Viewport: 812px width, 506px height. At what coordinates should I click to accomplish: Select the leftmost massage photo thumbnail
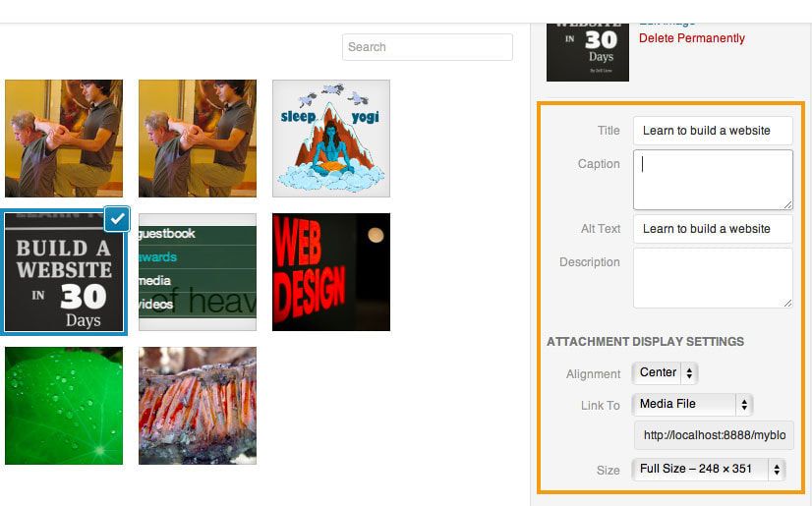click(64, 139)
